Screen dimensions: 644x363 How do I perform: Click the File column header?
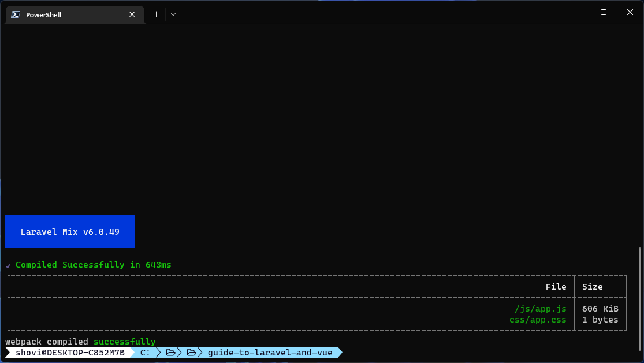click(556, 287)
